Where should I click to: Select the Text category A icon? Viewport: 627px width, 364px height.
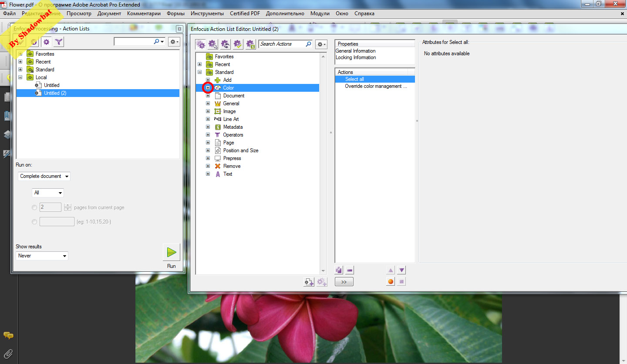[x=218, y=174]
